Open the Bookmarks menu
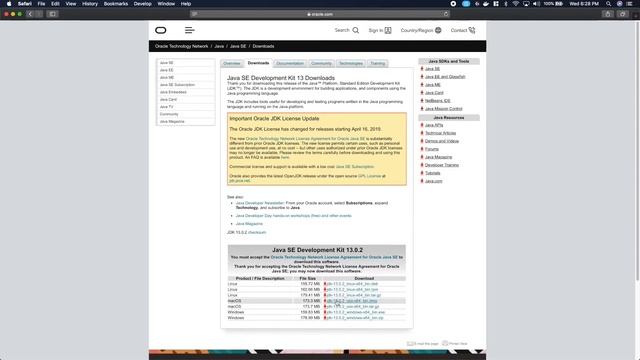The height and width of the screenshot is (360, 640). pos(116,4)
